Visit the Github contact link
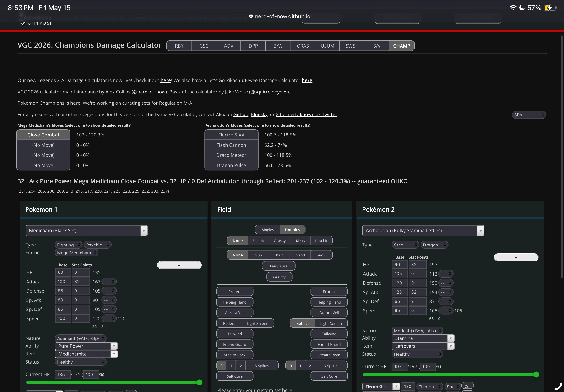This screenshot has height=392, width=564. pyautogui.click(x=241, y=114)
